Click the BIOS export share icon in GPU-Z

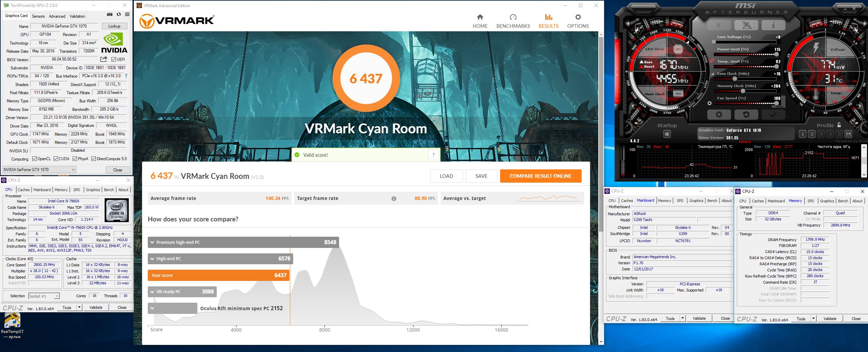pos(104,59)
